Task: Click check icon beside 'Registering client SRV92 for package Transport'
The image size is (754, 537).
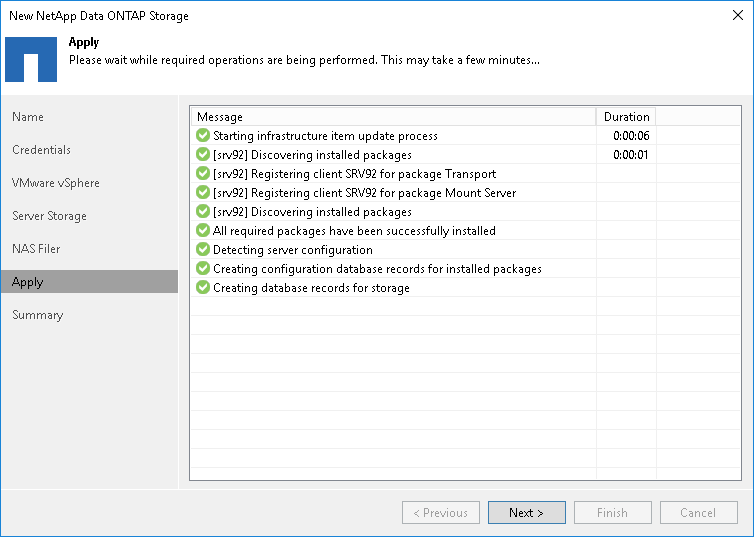Action: pos(203,174)
